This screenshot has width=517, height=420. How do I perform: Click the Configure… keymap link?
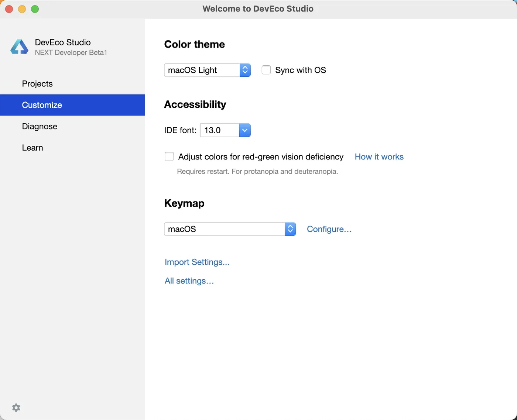pos(329,229)
